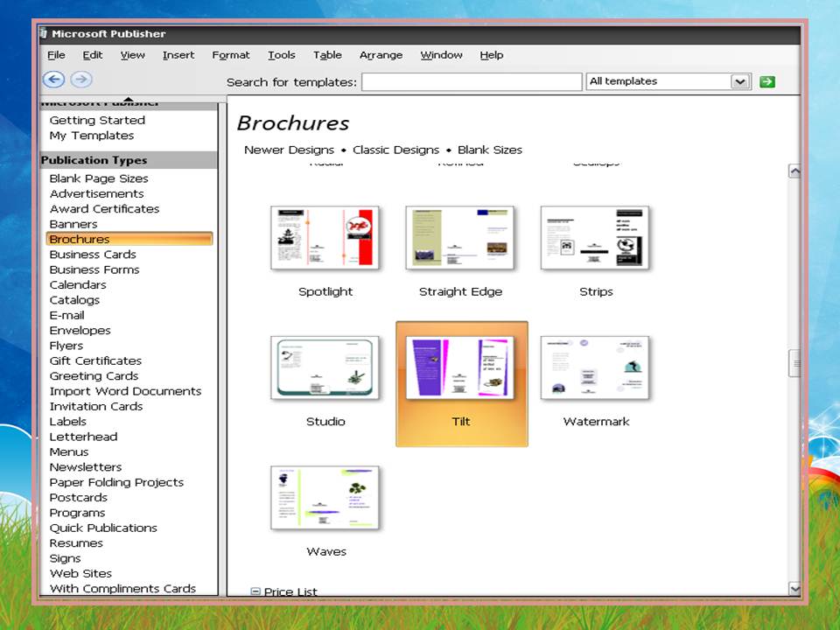Open the Format menu
This screenshot has width=840, height=630.
click(x=230, y=55)
